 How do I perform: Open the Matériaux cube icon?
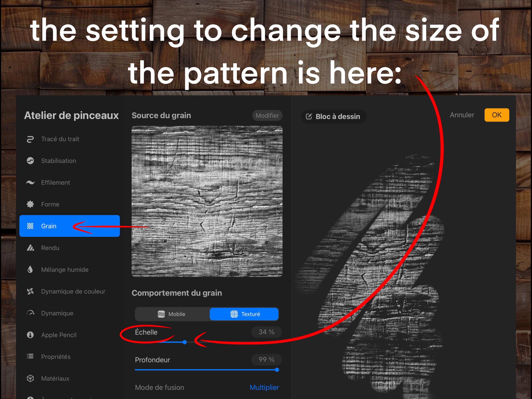tap(30, 378)
